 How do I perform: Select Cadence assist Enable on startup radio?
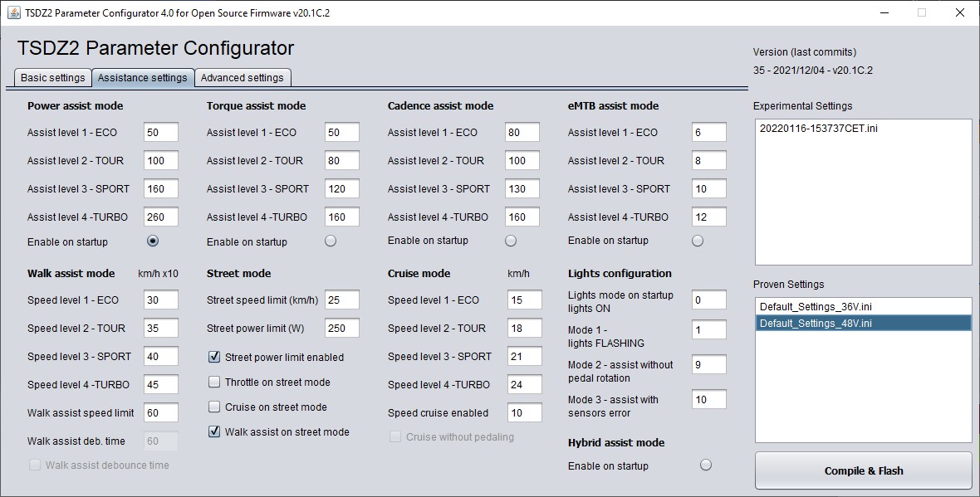[x=511, y=241]
